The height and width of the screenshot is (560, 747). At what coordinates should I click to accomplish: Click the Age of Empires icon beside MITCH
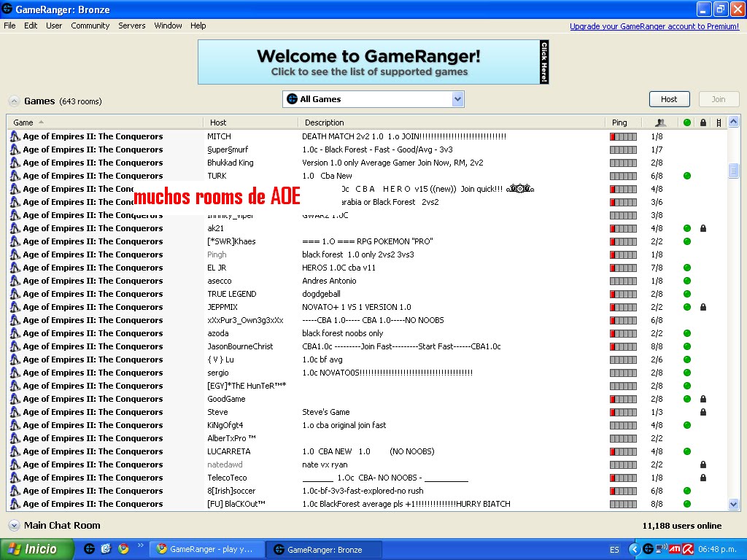point(15,136)
